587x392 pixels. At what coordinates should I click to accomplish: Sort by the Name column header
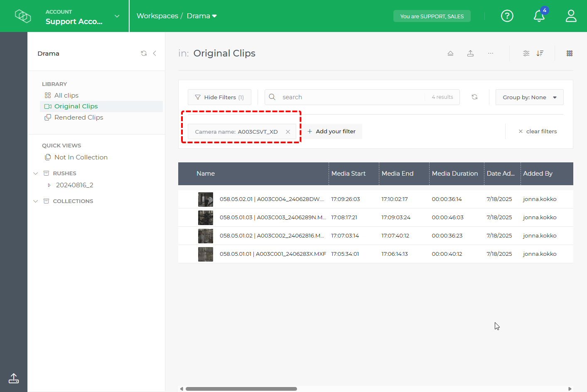[x=206, y=174]
